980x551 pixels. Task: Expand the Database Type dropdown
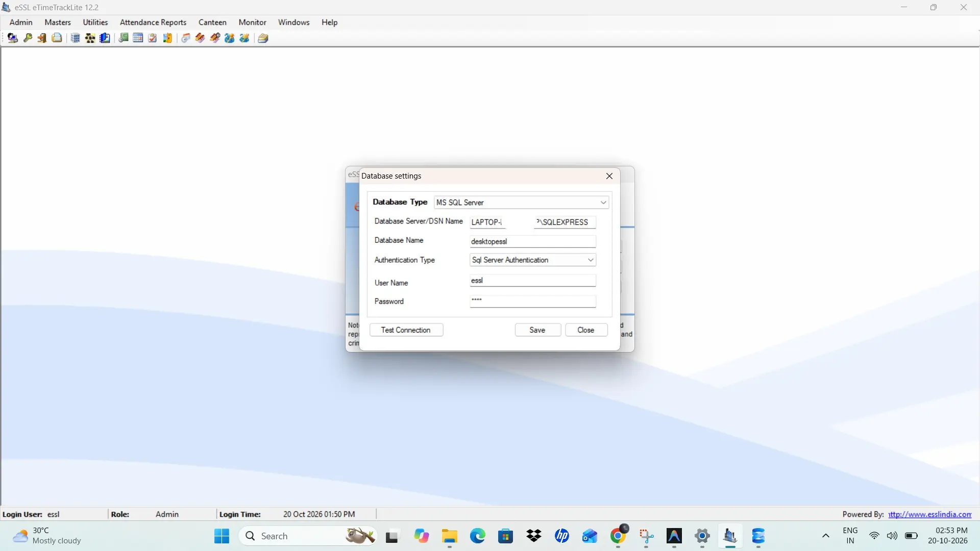coord(603,203)
